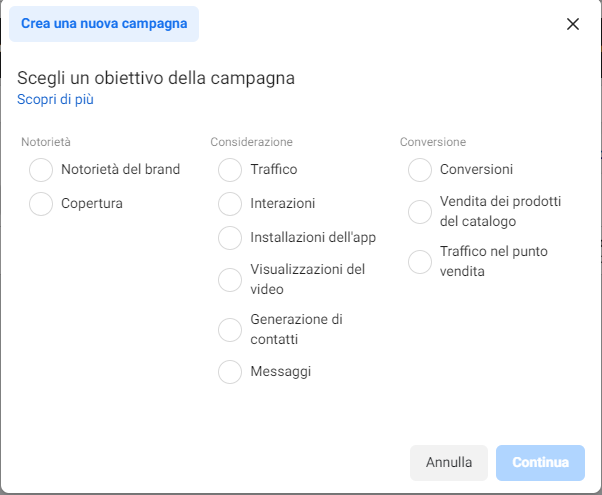Close the campaign dialog with X

click(x=573, y=24)
